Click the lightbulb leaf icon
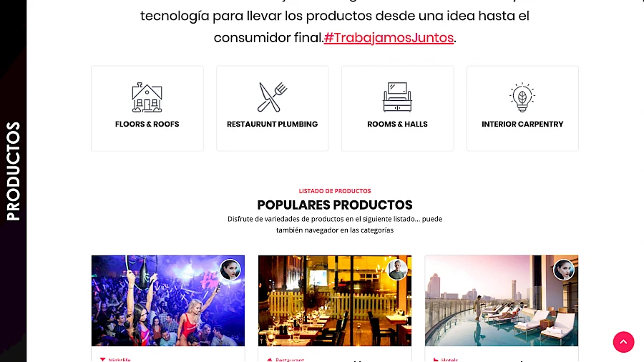644x362 pixels. pos(522,97)
